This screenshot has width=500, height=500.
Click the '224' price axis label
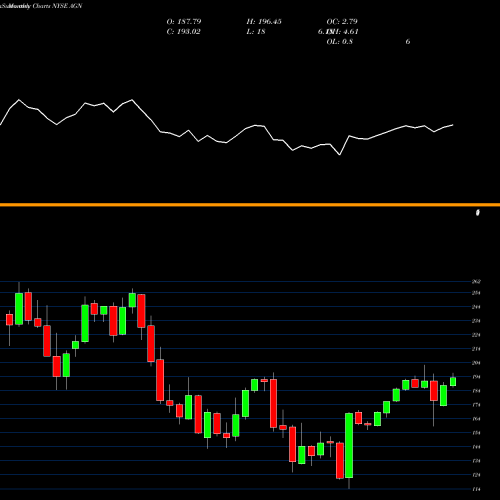click(476, 335)
